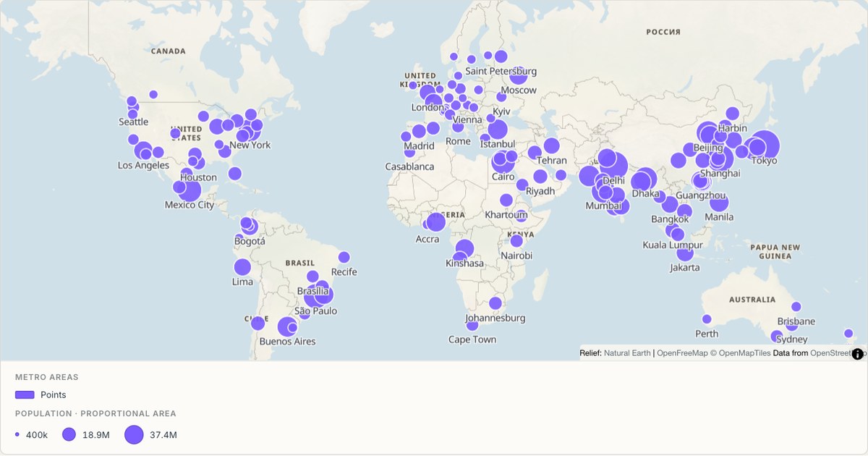The height and width of the screenshot is (456, 868).
Task: Select the 400k legend size dot
Action: coord(17,434)
